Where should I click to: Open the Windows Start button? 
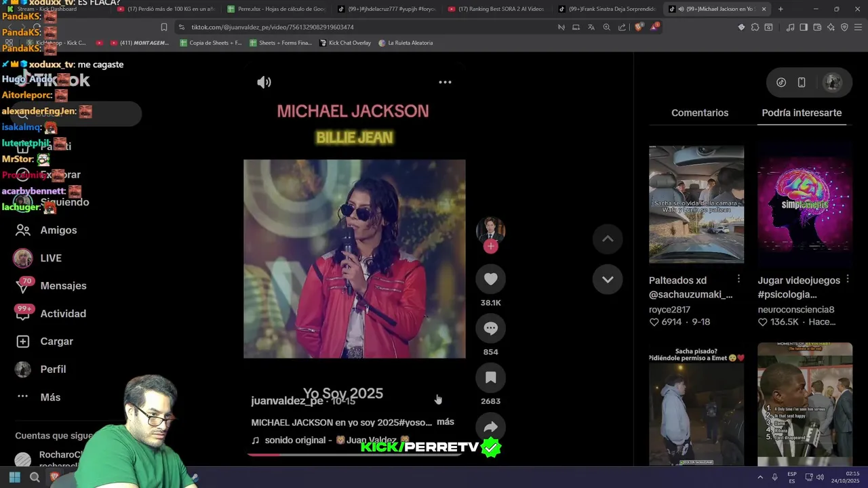(14, 478)
